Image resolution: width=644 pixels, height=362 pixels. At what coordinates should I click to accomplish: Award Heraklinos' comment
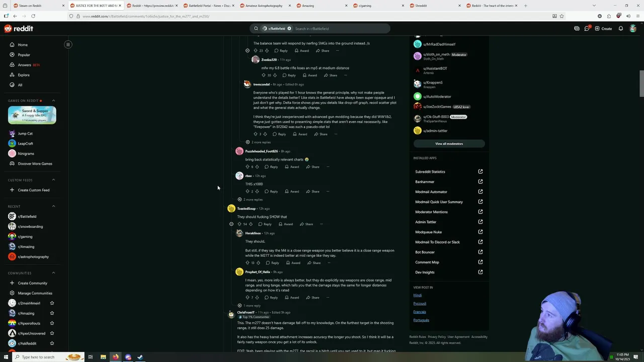pos(293,263)
